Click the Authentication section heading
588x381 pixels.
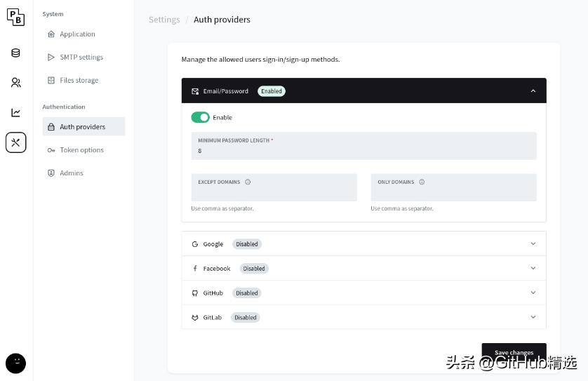coord(64,107)
